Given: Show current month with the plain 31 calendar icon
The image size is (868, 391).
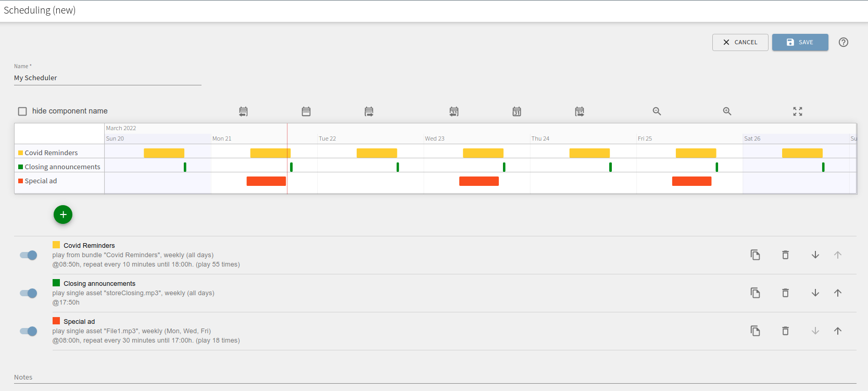Looking at the screenshot, I should [x=517, y=111].
